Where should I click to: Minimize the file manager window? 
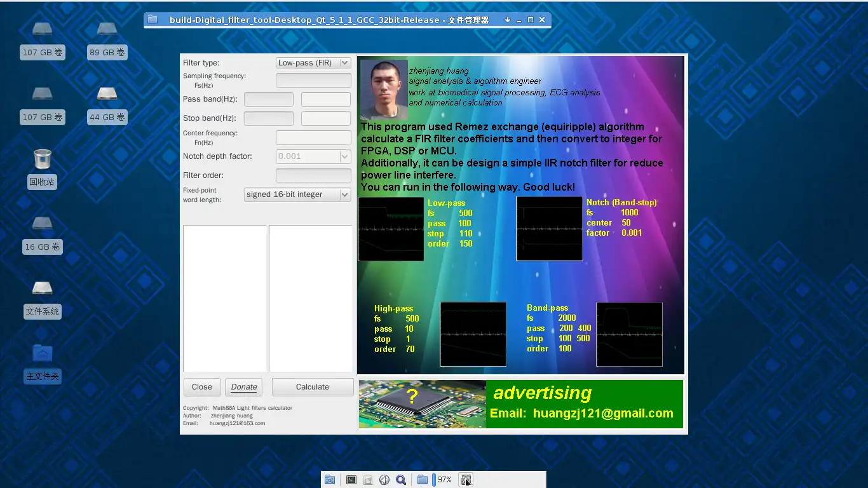click(519, 20)
